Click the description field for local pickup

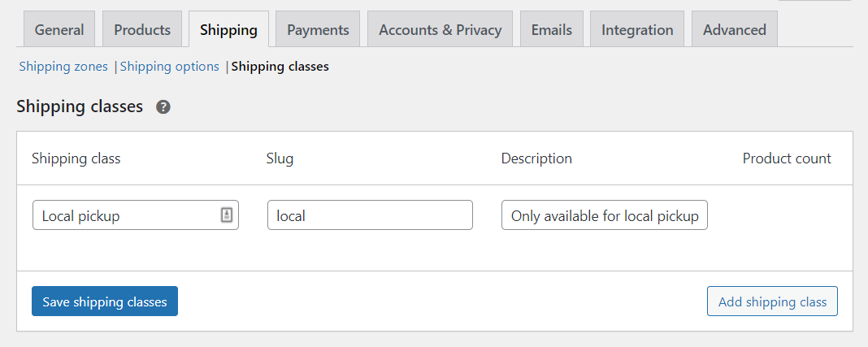click(604, 215)
